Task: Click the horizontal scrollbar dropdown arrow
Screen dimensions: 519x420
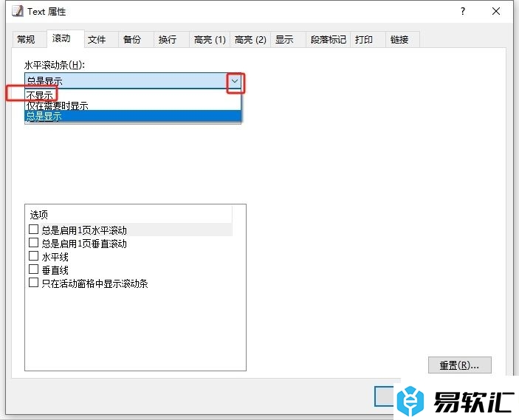Action: (235, 81)
